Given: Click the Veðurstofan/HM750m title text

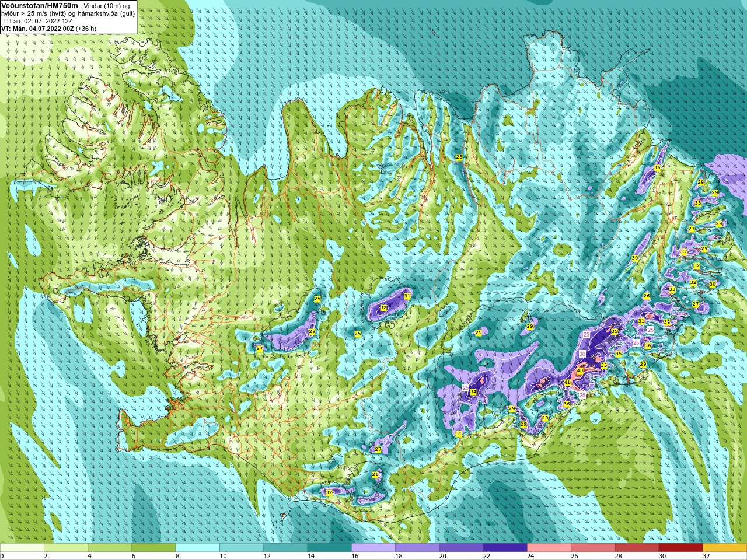Looking at the screenshot, I should tap(40, 5).
